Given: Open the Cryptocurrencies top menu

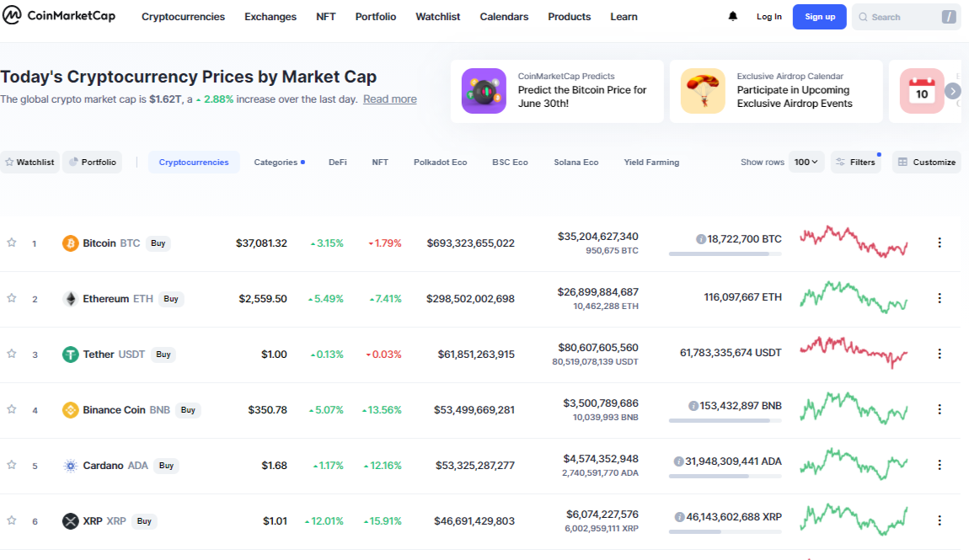Looking at the screenshot, I should coord(183,17).
